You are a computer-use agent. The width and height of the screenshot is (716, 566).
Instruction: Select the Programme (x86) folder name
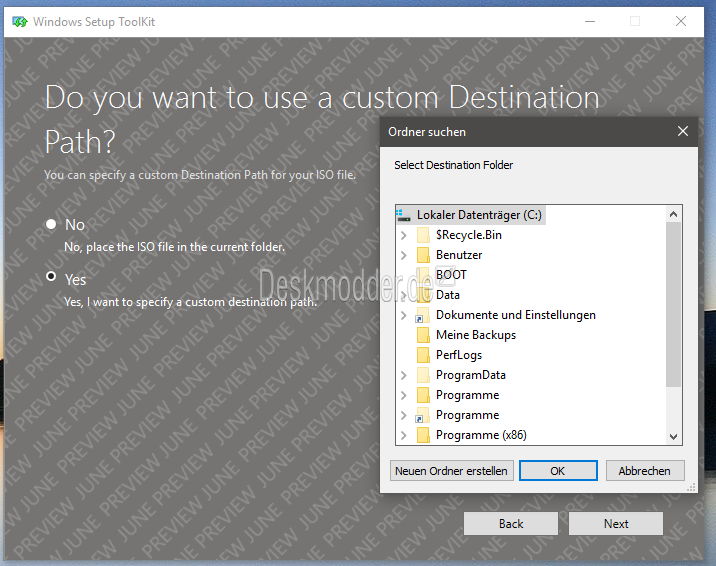pyautogui.click(x=481, y=435)
